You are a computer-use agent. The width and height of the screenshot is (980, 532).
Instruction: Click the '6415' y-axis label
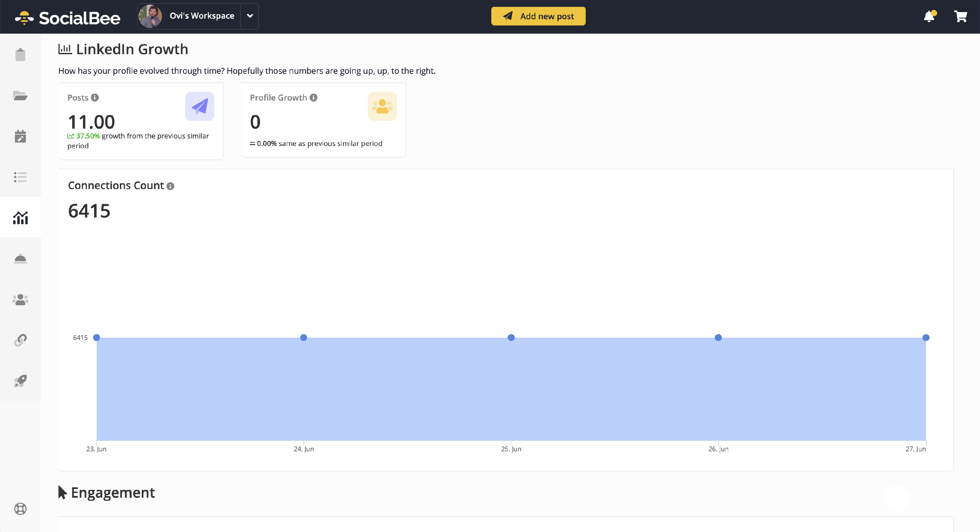[80, 337]
